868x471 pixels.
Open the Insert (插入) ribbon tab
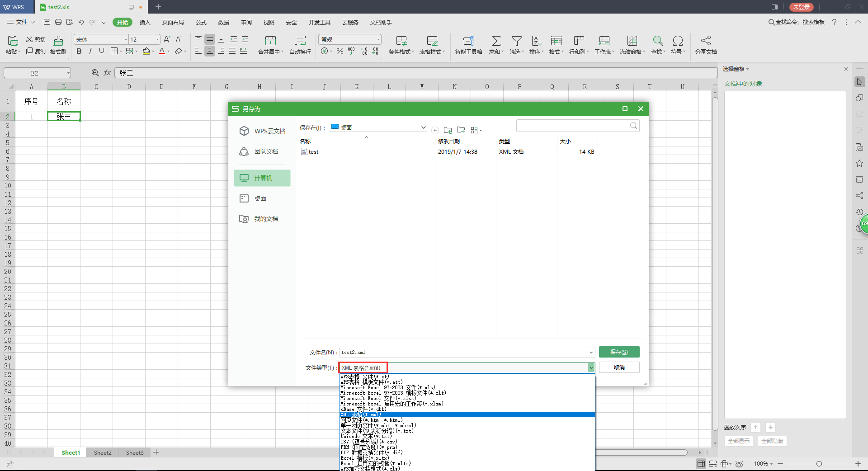[145, 22]
